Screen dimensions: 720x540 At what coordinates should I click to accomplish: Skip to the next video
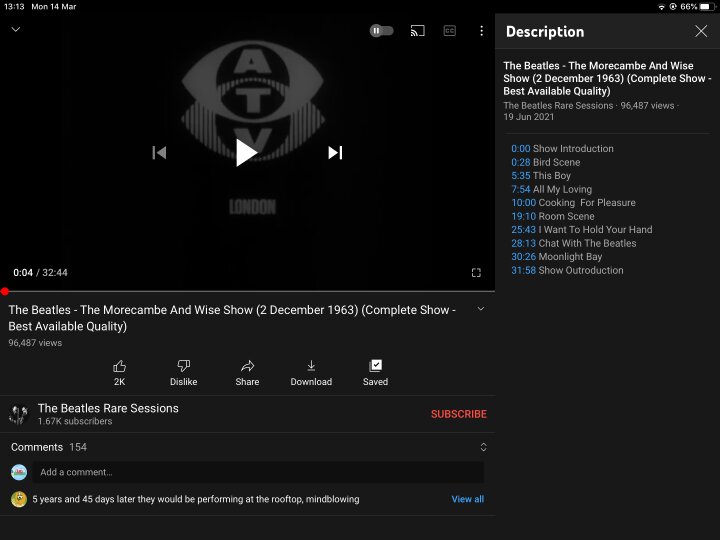(335, 152)
